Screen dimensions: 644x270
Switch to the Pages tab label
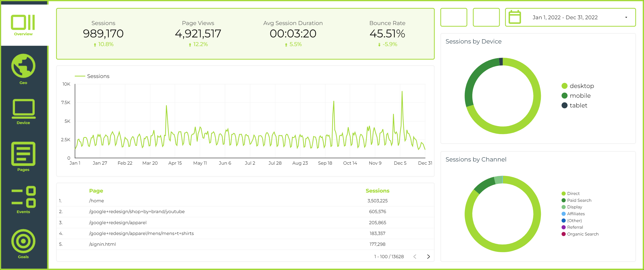(x=23, y=170)
